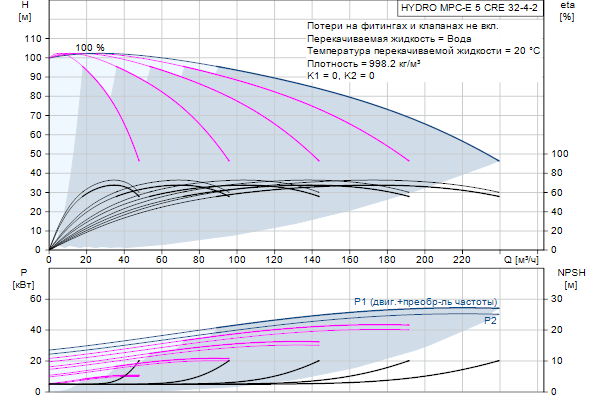Select the 100 % curve label
Viewport: 600px width, 400px height.
coord(90,48)
